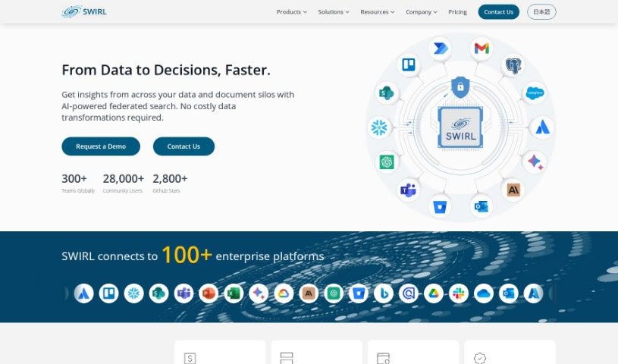Click the Bing icon in the platforms carousel
Image resolution: width=618 pixels, height=364 pixels.
(x=383, y=293)
